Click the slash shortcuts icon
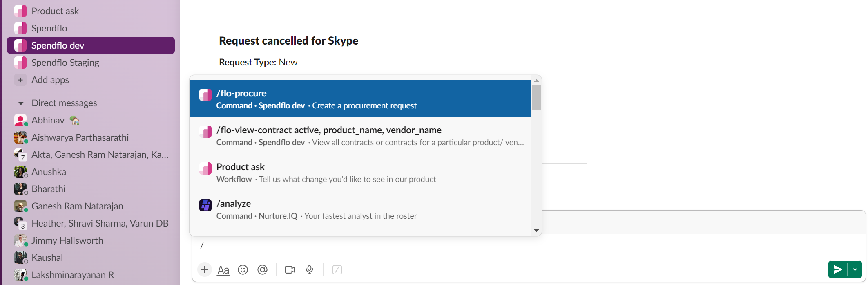868x285 pixels. 337,269
